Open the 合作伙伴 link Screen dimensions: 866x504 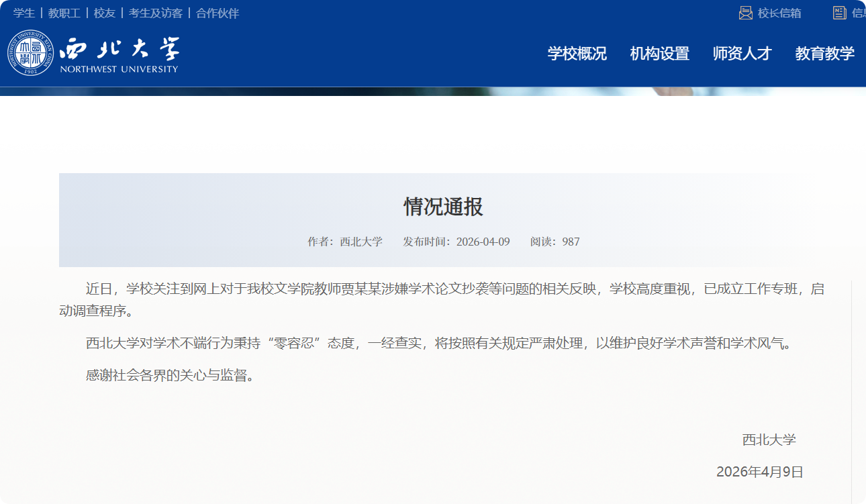point(218,13)
